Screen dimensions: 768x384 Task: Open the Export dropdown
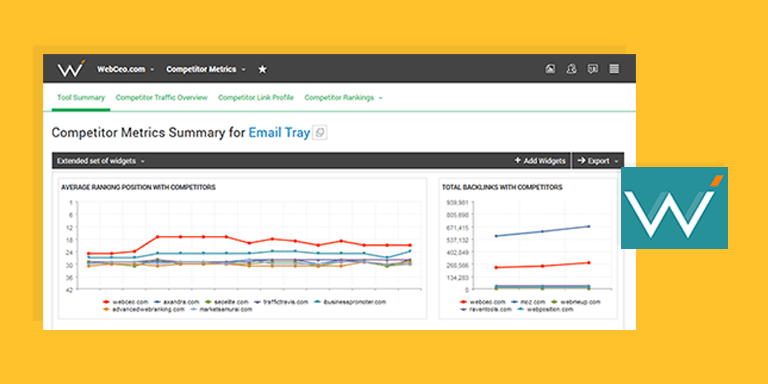point(598,161)
